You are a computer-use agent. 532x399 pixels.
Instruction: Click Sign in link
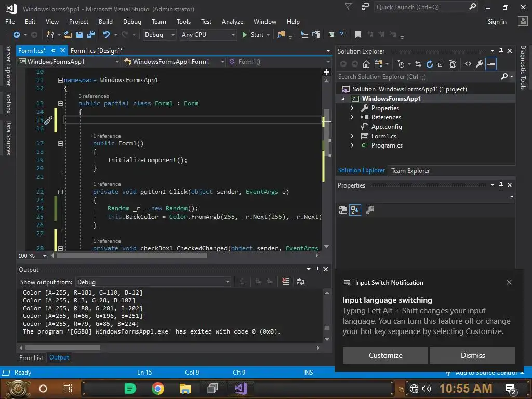coord(497,22)
